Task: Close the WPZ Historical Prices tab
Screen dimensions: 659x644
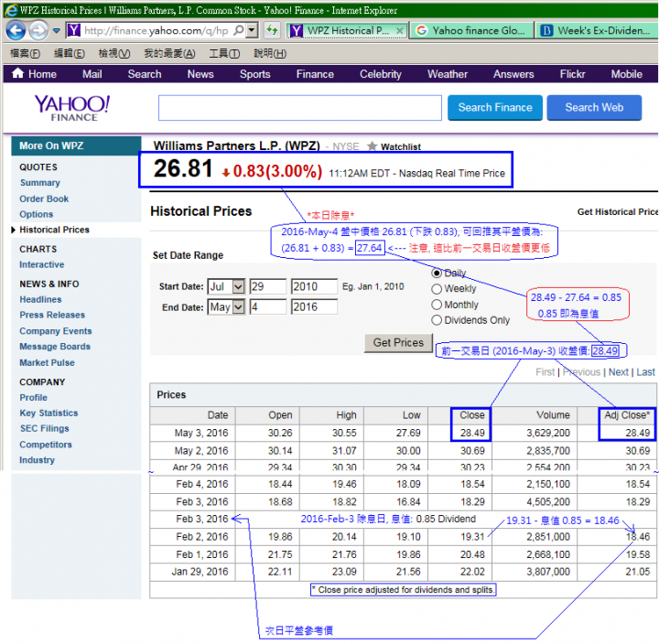Action: coord(400,31)
